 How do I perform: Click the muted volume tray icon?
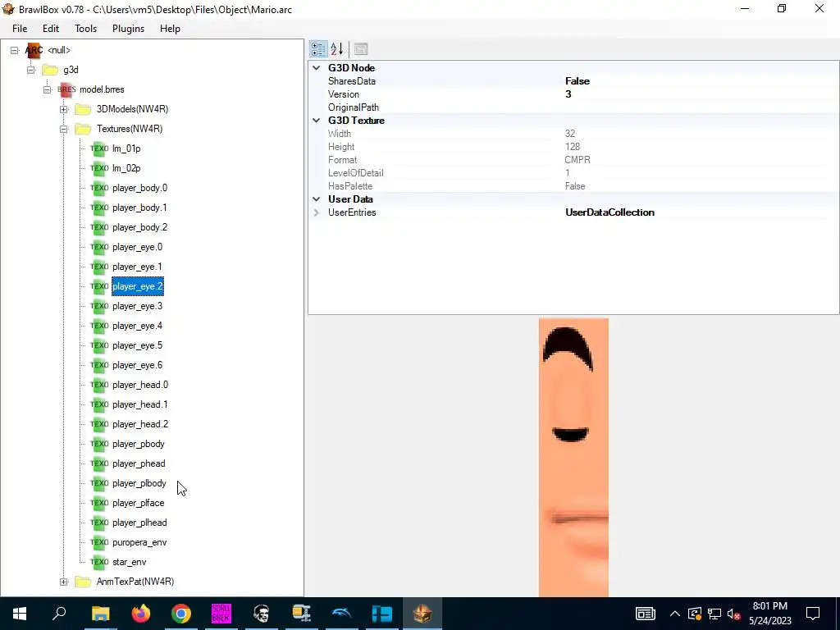734,614
